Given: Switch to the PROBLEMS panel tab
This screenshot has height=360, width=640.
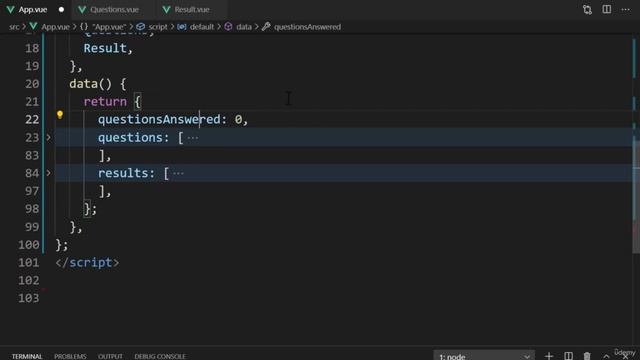Looking at the screenshot, I should click(x=70, y=356).
